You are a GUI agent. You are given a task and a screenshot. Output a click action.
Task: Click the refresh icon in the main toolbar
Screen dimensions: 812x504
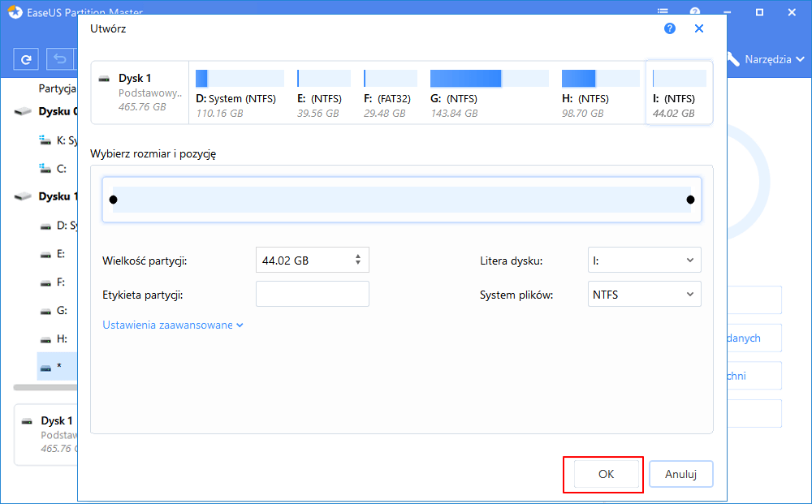coord(26,59)
